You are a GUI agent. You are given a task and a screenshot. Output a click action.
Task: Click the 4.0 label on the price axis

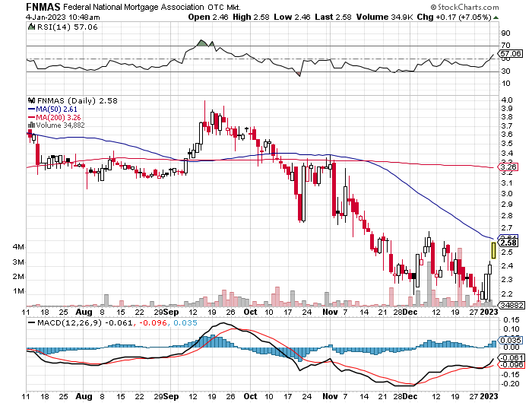click(507, 100)
